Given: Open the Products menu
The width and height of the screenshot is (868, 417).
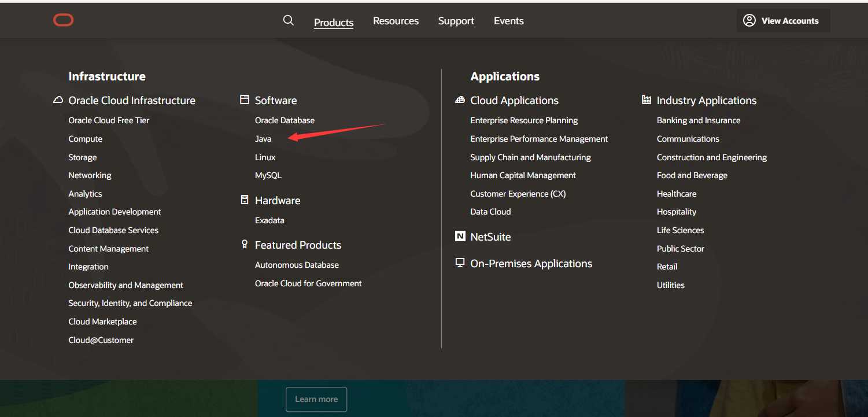Looking at the screenshot, I should 334,22.
